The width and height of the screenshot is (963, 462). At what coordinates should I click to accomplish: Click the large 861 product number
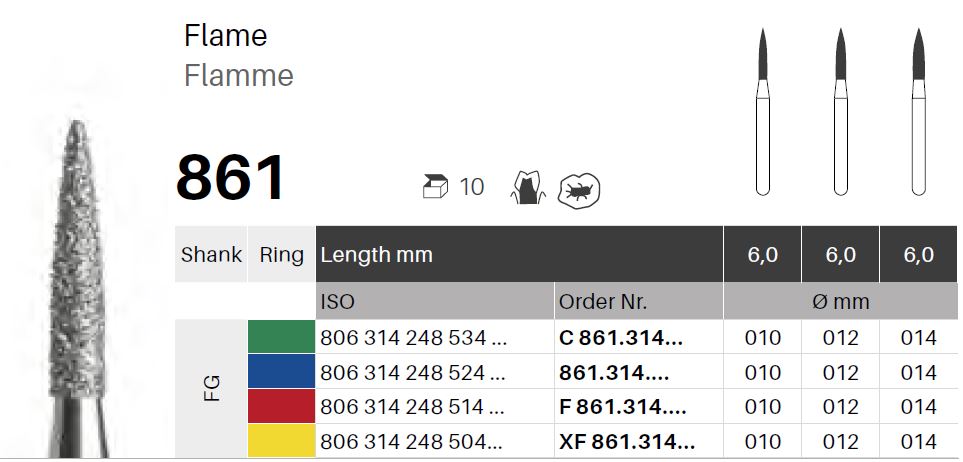pyautogui.click(x=231, y=178)
